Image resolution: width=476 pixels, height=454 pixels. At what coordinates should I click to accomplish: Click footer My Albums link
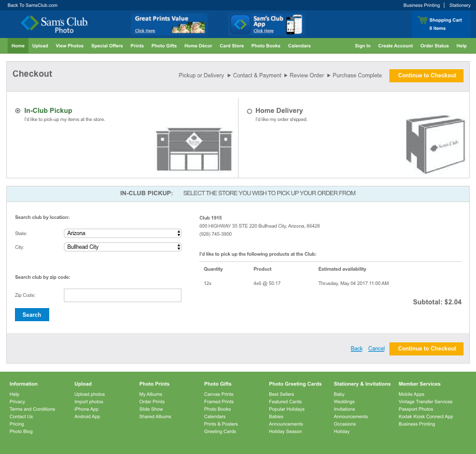click(x=151, y=394)
